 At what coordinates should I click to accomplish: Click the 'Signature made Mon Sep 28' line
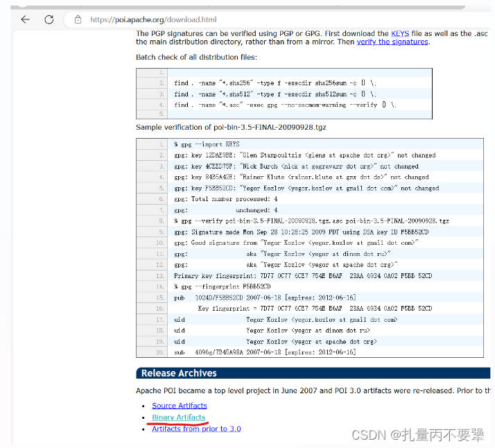[x=301, y=232]
